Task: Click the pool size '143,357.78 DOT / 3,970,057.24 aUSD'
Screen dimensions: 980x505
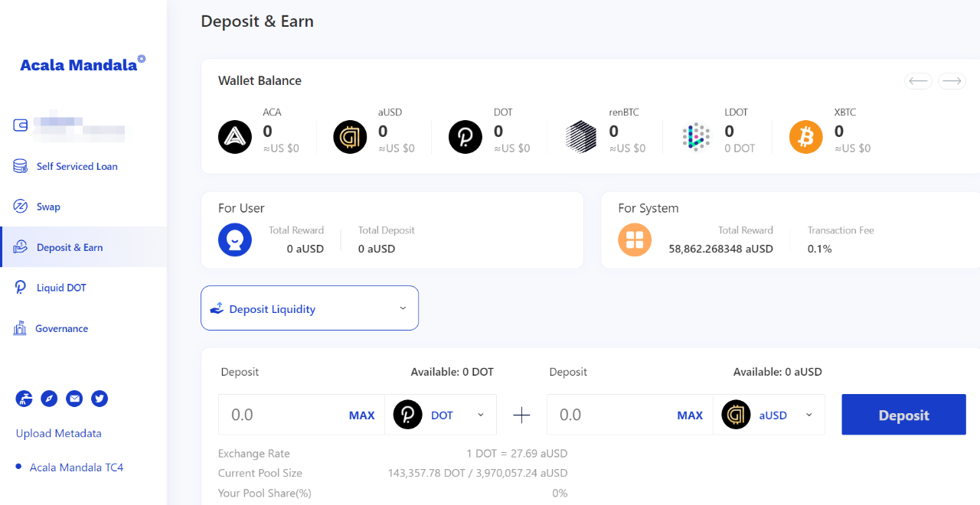Action: [x=478, y=473]
